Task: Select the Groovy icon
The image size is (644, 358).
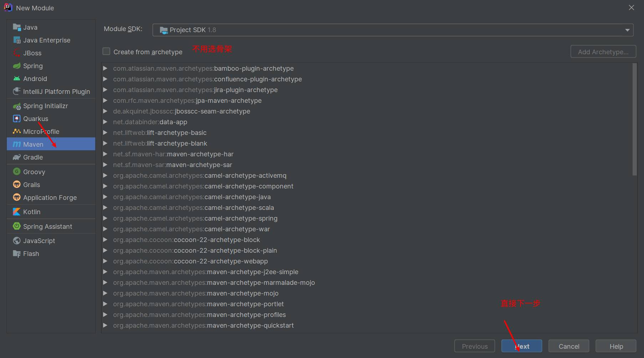Action: tap(17, 172)
